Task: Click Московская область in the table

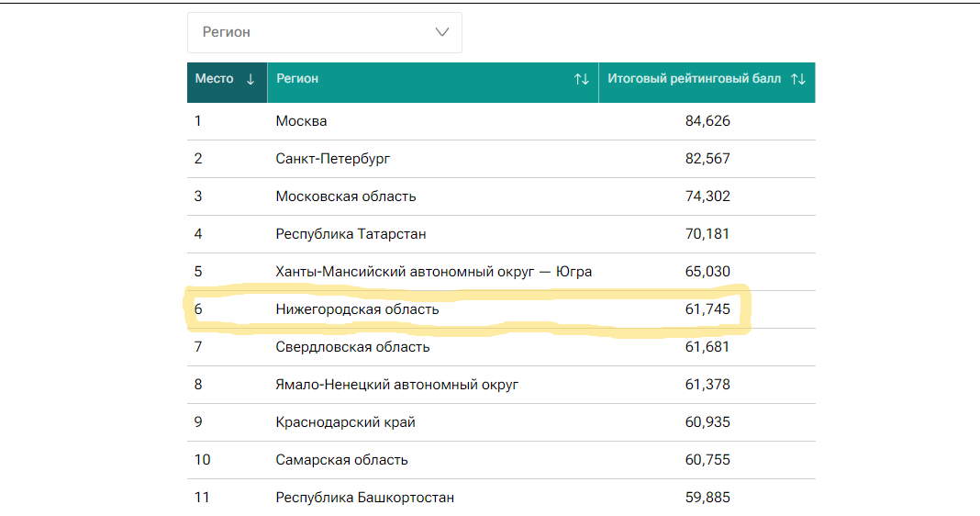Action: coord(346,196)
